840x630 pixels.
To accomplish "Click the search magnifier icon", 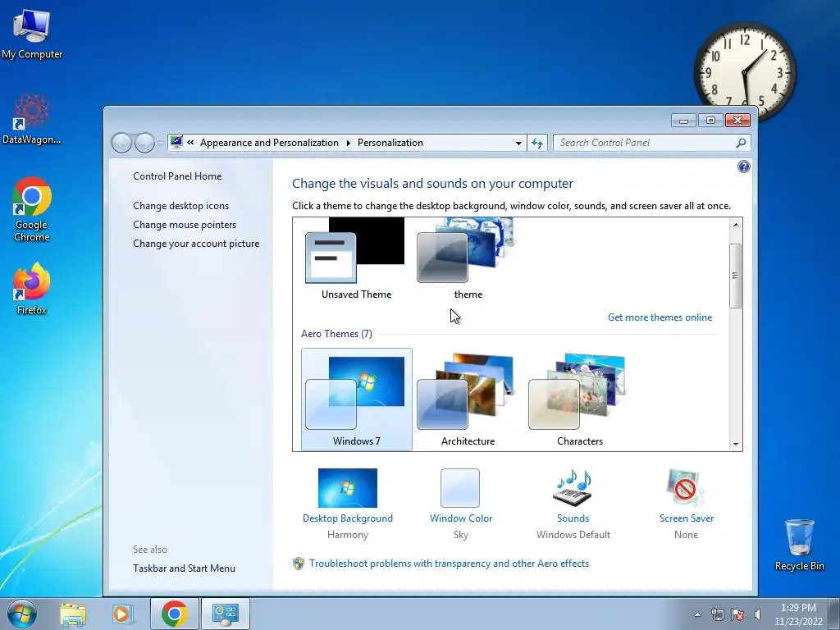I will (741, 143).
